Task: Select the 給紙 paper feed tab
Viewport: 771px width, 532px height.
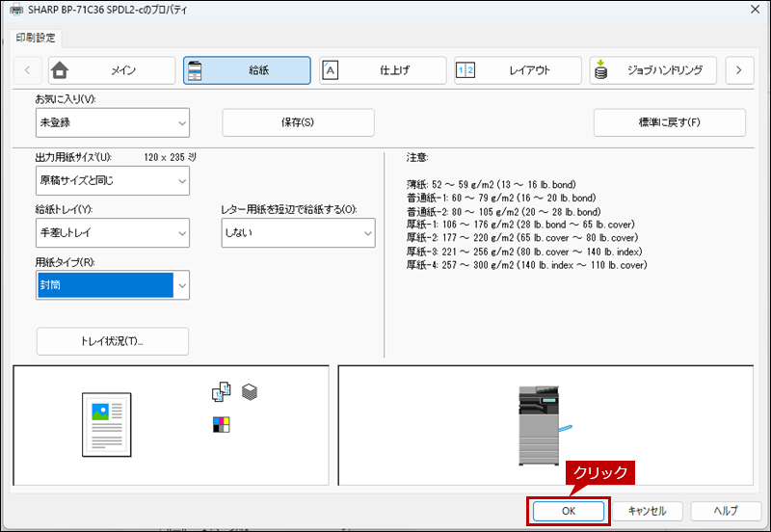Action: (247, 70)
